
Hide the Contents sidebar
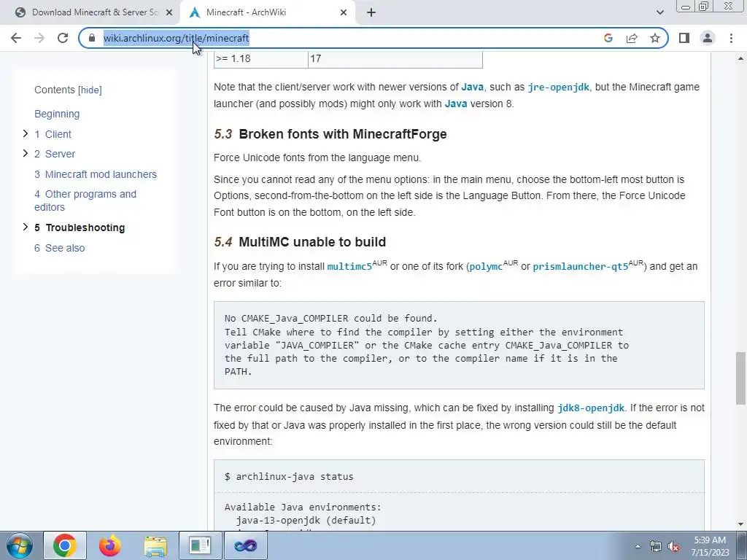point(90,90)
